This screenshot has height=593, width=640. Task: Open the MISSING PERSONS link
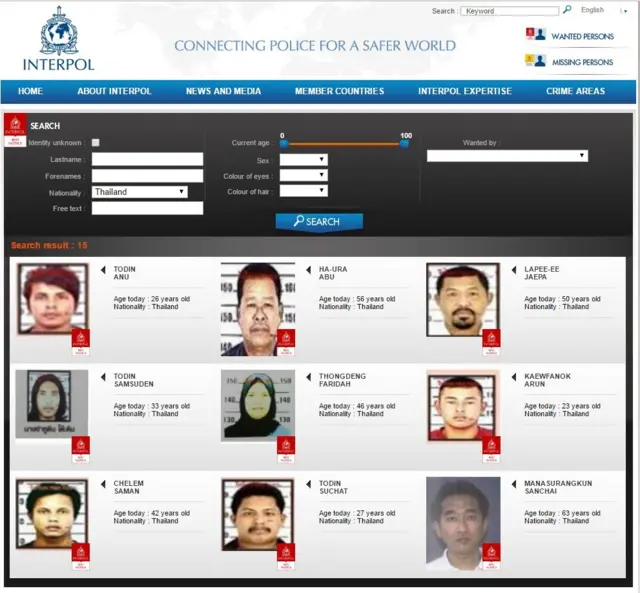pyautogui.click(x=582, y=62)
